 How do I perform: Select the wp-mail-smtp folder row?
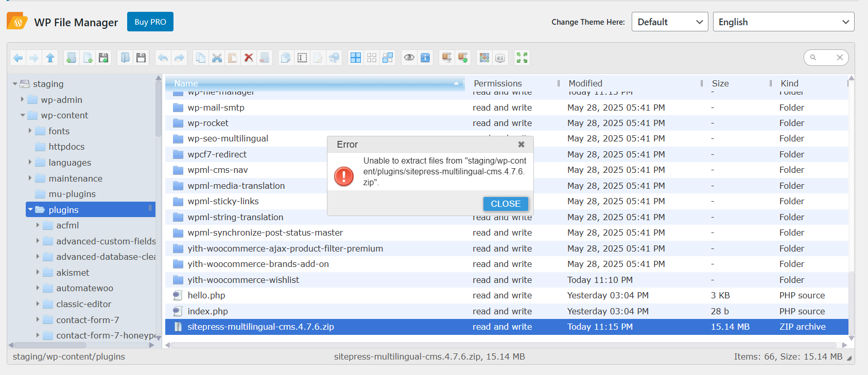click(507, 108)
